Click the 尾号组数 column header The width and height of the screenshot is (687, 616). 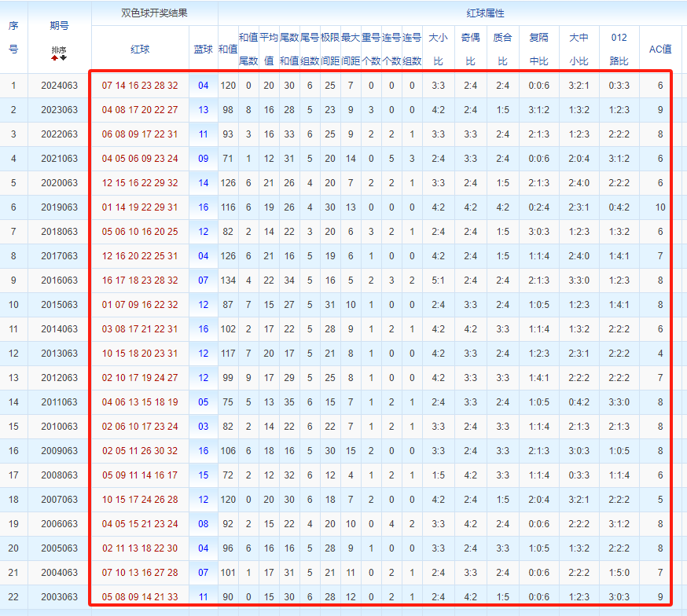[x=310, y=49]
